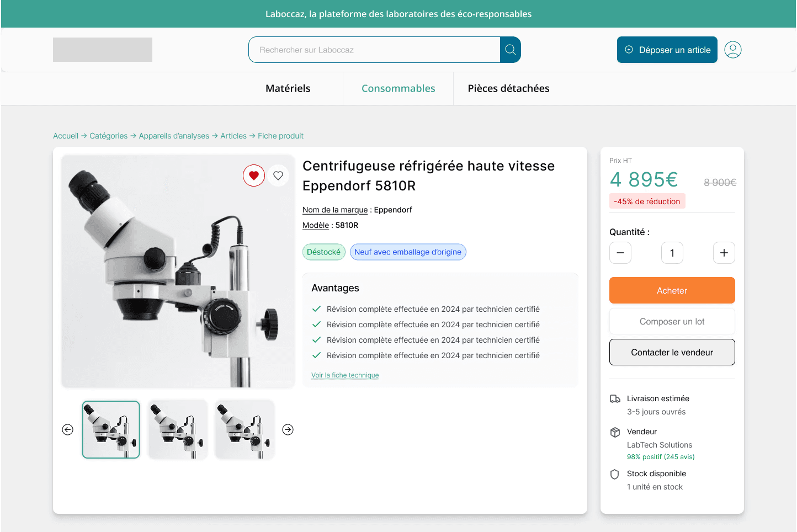Decrease quantity with minus button
The image size is (797, 532).
[x=620, y=253]
